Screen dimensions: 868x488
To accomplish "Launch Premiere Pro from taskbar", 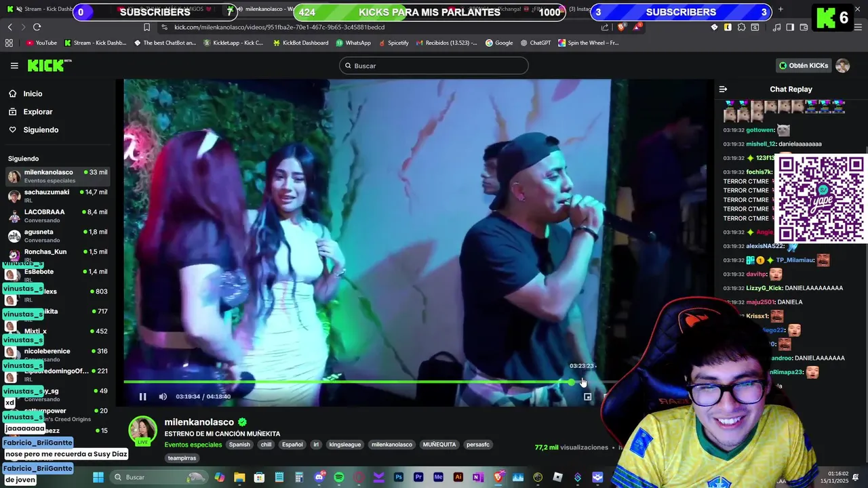I will tap(418, 477).
